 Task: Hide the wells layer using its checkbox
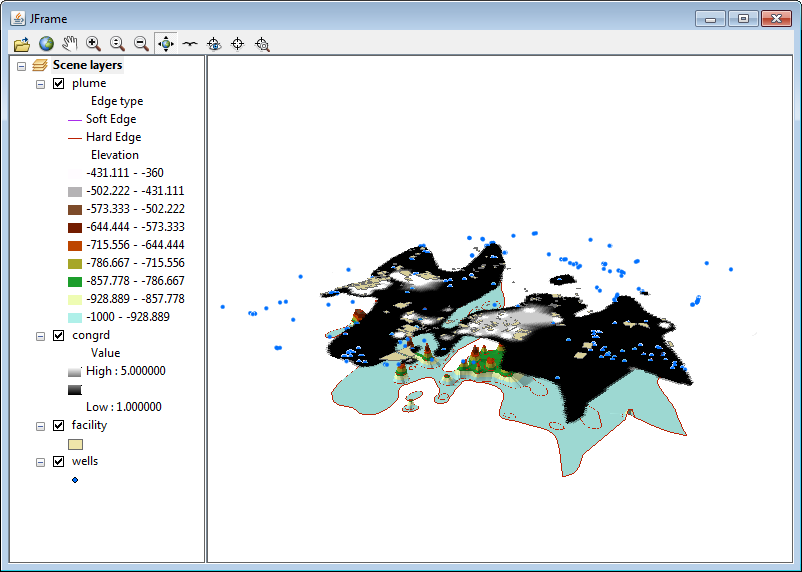tap(58, 462)
